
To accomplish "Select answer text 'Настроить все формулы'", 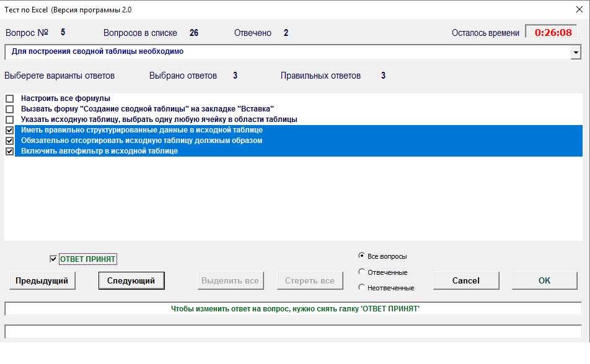I will pyautogui.click(x=66, y=98).
